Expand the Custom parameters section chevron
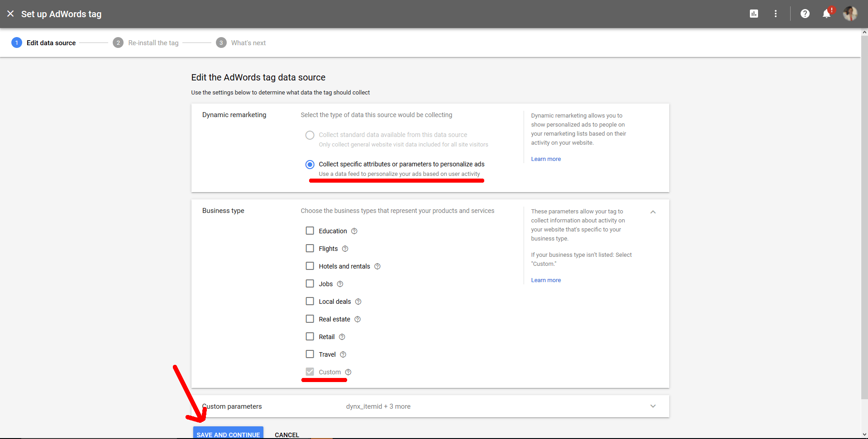Image resolution: width=868 pixels, height=439 pixels. [x=653, y=406]
